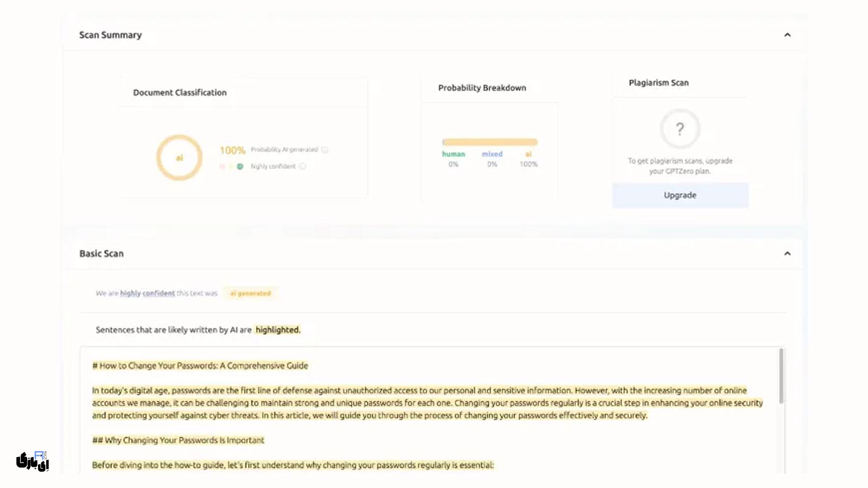
Task: Click the green confidence dot indicator
Action: pyautogui.click(x=241, y=167)
